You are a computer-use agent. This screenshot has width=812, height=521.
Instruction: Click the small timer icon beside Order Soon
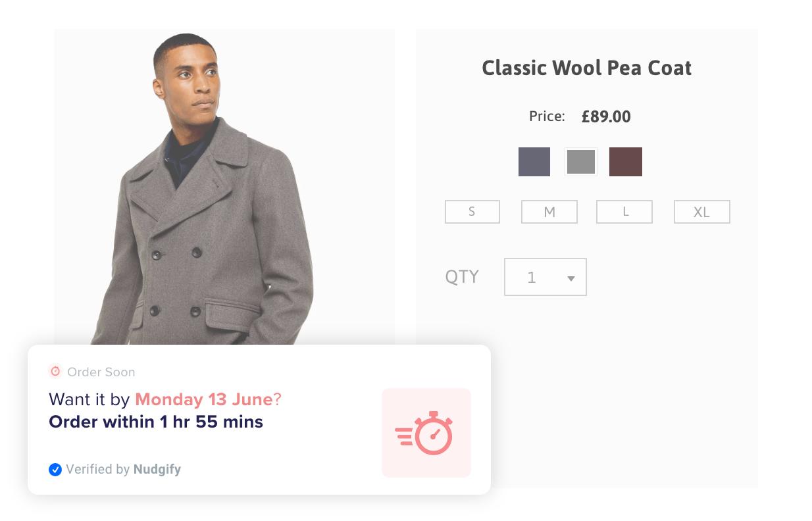(55, 372)
